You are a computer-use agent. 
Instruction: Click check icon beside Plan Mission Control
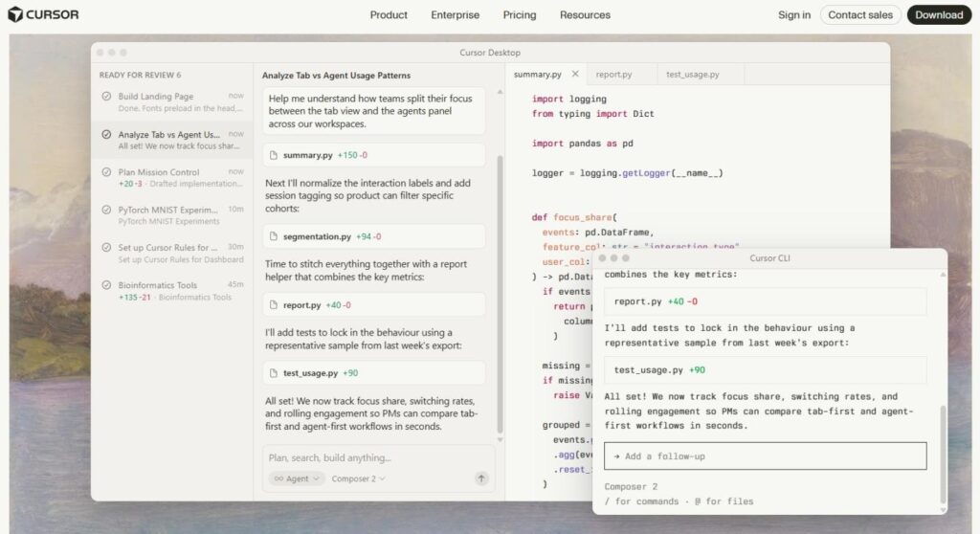click(106, 172)
